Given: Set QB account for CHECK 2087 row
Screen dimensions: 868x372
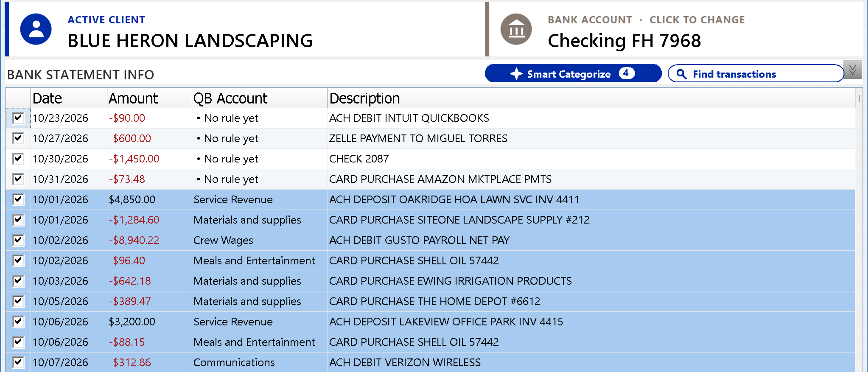Looking at the screenshot, I should tap(260, 159).
